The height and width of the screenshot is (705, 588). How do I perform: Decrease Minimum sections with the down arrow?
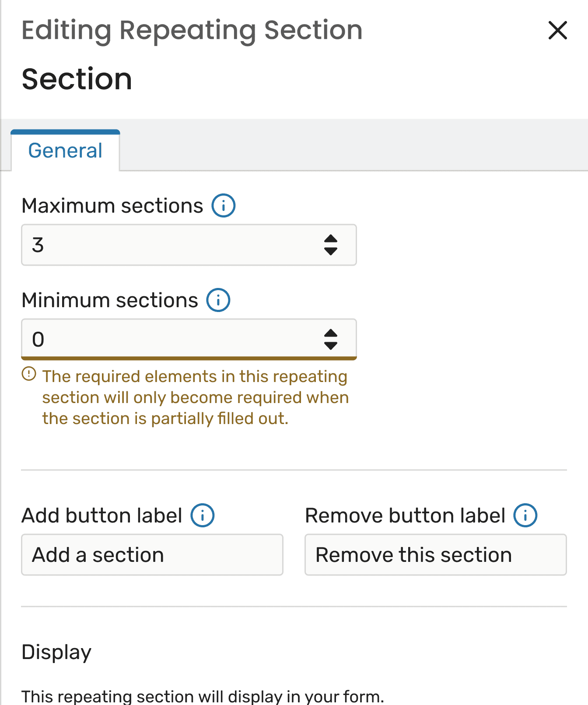coord(331,346)
